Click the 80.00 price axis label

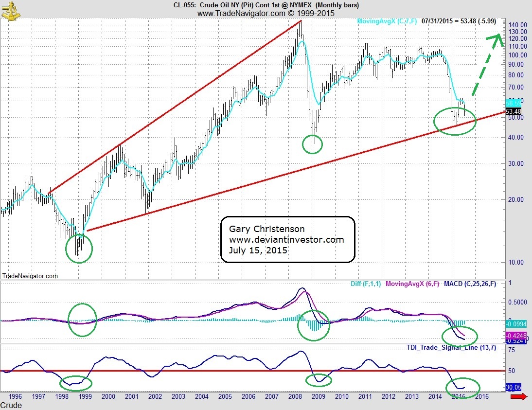coord(516,75)
